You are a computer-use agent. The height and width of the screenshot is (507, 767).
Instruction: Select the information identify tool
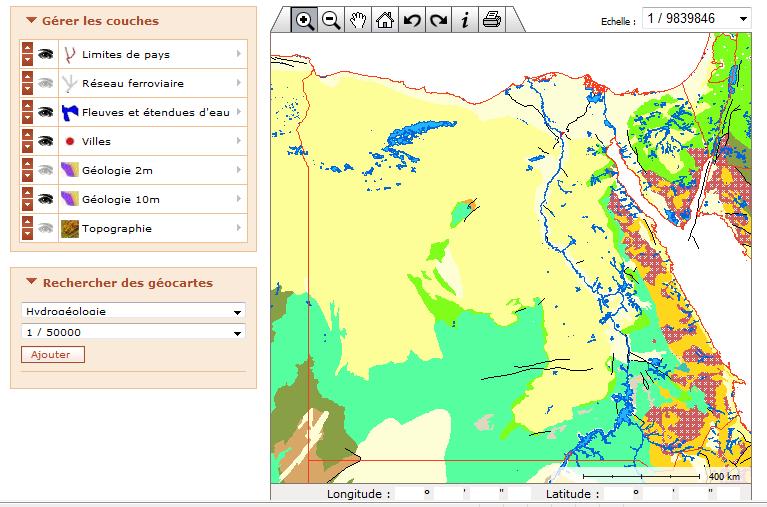point(464,20)
